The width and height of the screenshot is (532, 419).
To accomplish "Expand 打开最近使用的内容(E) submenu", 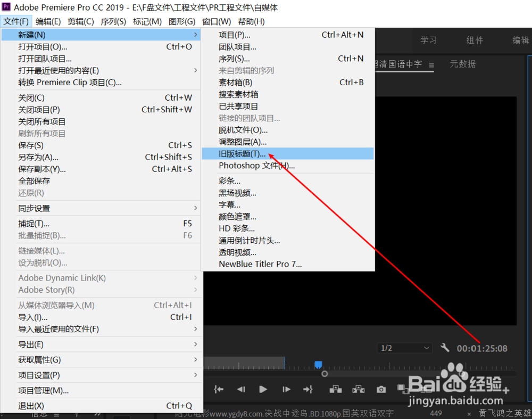I will click(x=101, y=70).
